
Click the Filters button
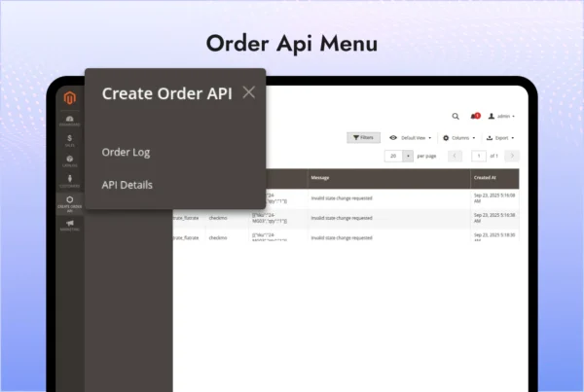tap(363, 138)
